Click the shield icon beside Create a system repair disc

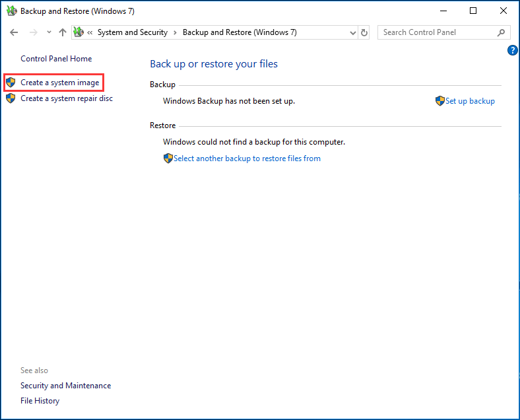pyautogui.click(x=11, y=98)
